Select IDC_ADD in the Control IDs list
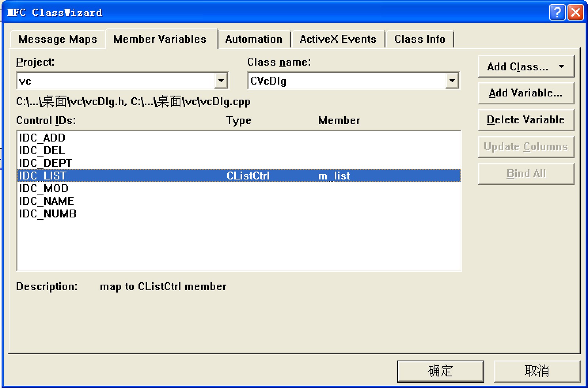 tap(42, 138)
